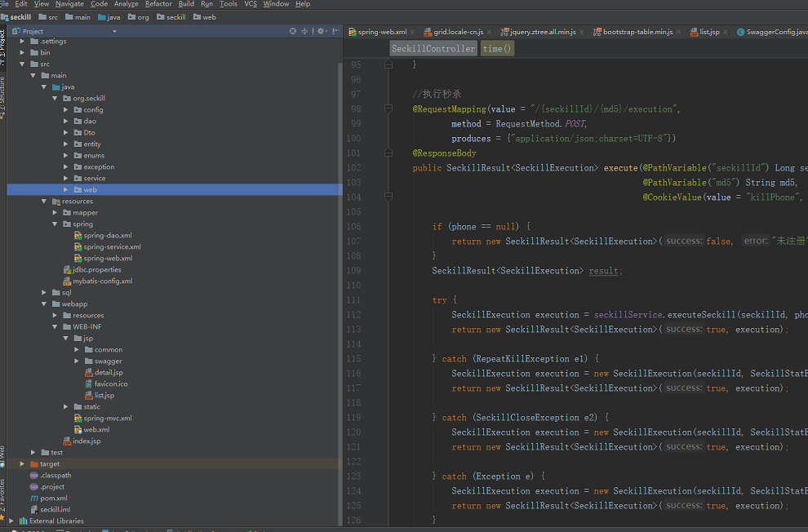Toggle fold marker at line 104
The width and height of the screenshot is (808, 532).
coord(388,197)
